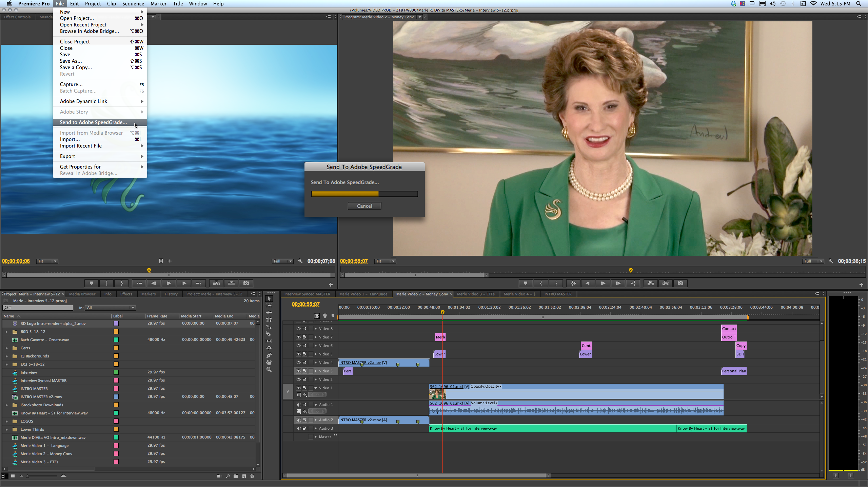This screenshot has height=487, width=868.
Task: Toggle lock box on Video 2 track
Action: 311,379
